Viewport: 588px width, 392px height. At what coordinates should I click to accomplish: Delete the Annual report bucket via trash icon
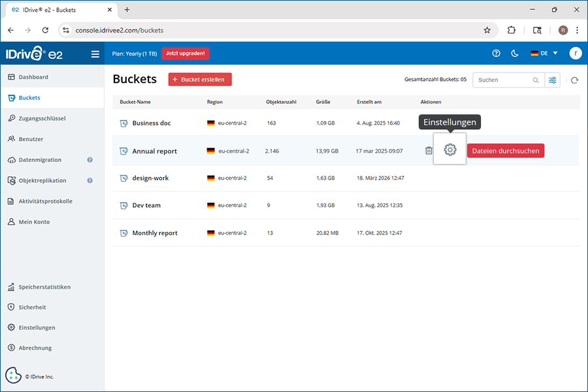pyautogui.click(x=429, y=151)
